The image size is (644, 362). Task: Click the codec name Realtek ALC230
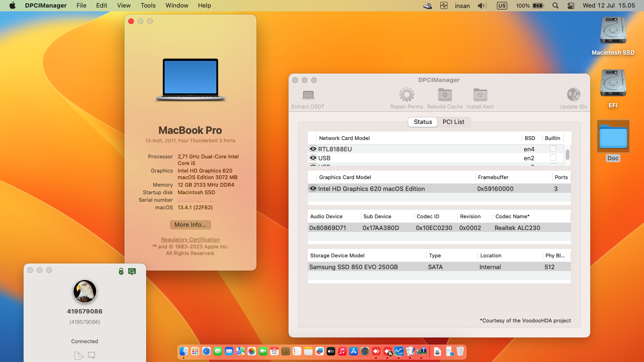click(517, 228)
